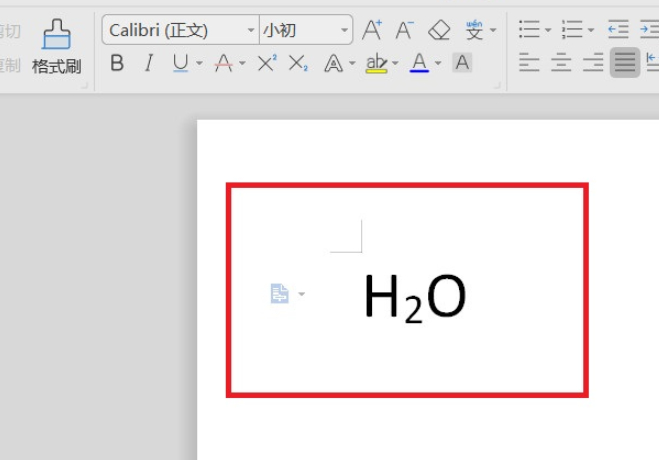Apply subscript formatting
659x460 pixels.
(x=298, y=63)
